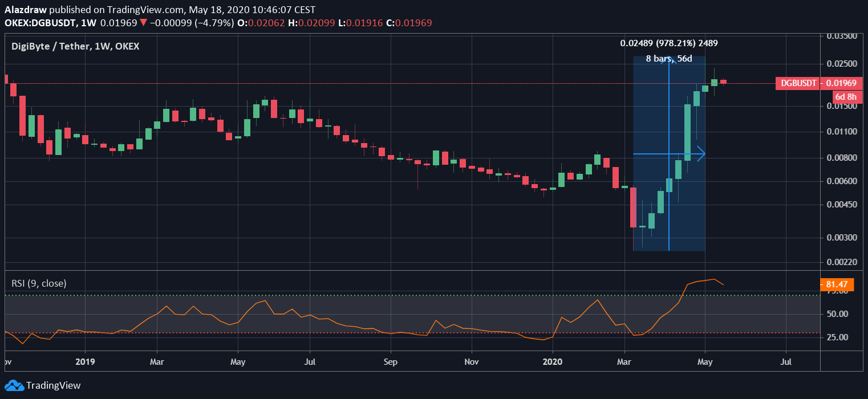The width and height of the screenshot is (868, 399).
Task: Click the 0.03500 price on the right scale
Action: pyautogui.click(x=842, y=35)
